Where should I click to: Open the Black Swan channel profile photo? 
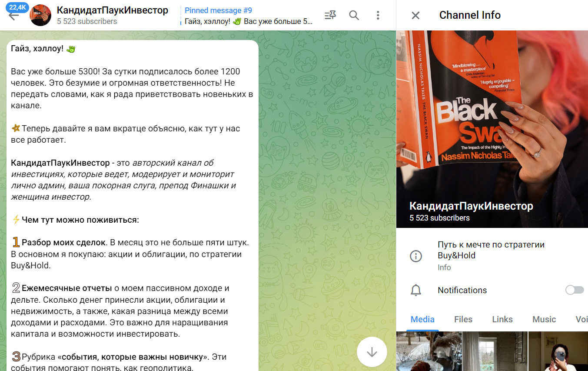pyautogui.click(x=492, y=129)
